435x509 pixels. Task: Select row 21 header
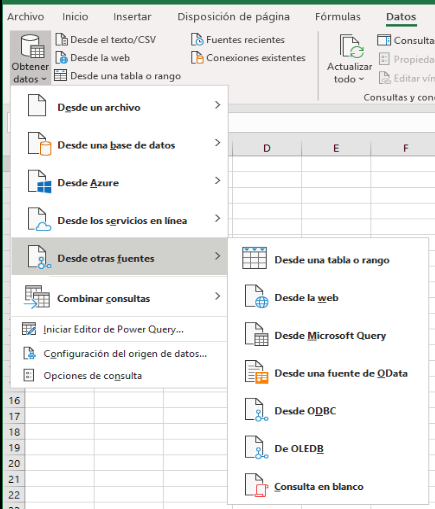click(x=14, y=479)
